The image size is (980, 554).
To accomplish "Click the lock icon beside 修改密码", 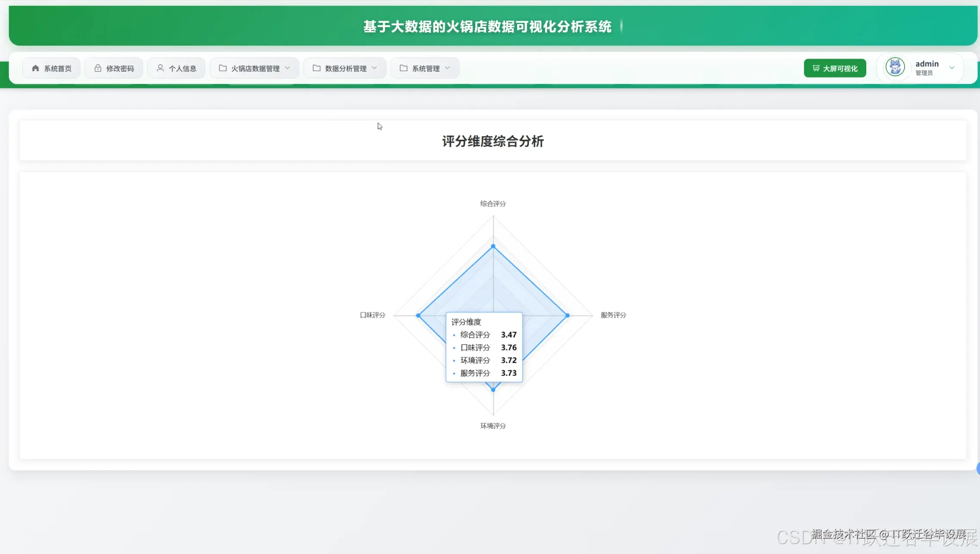I will [98, 68].
